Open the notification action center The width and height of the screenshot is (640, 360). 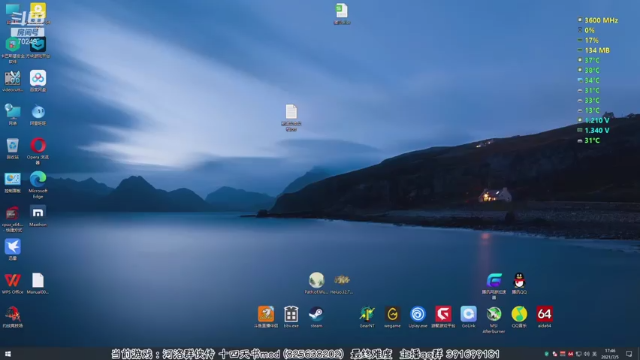[x=629, y=354]
